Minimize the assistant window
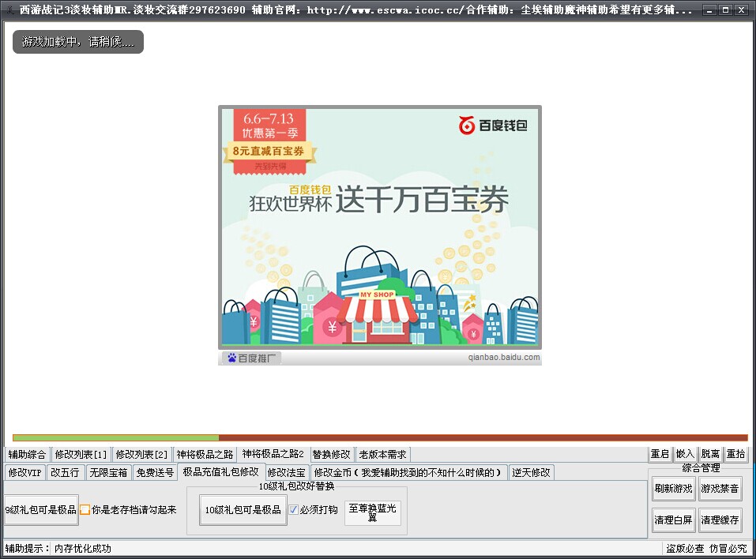 pos(709,9)
